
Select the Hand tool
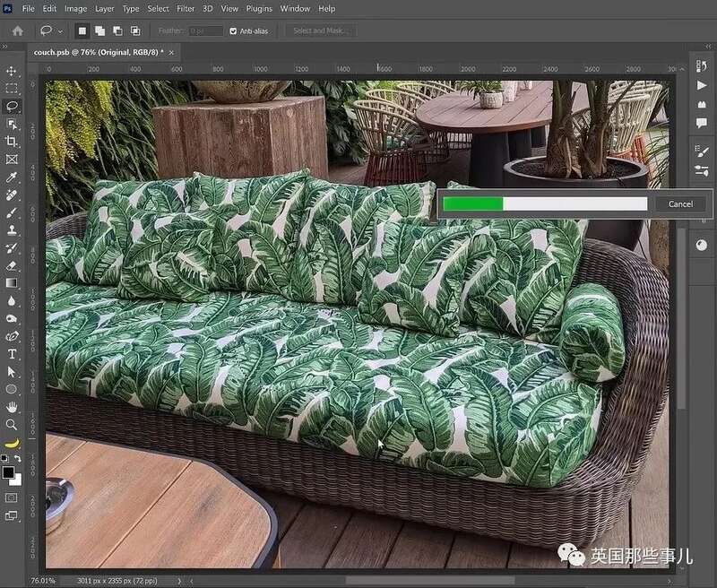point(12,407)
